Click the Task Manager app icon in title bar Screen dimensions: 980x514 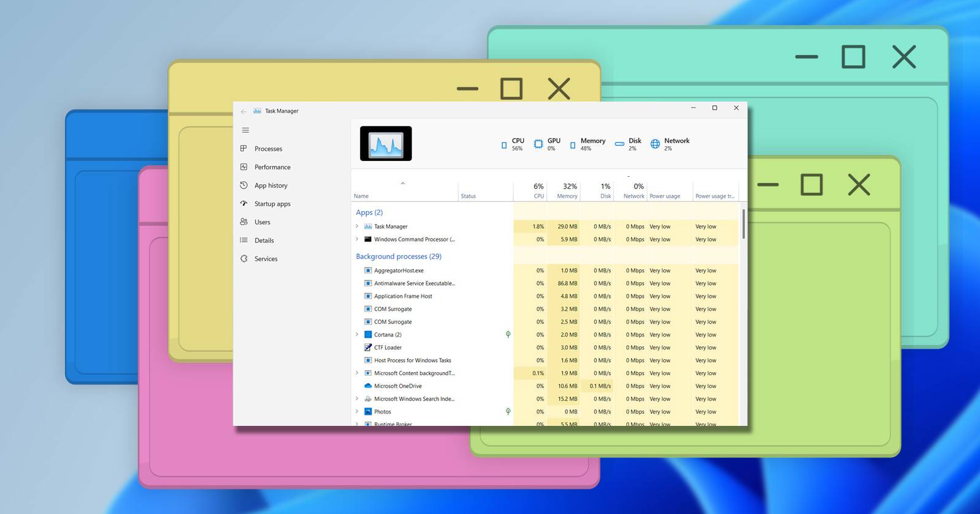click(x=257, y=111)
